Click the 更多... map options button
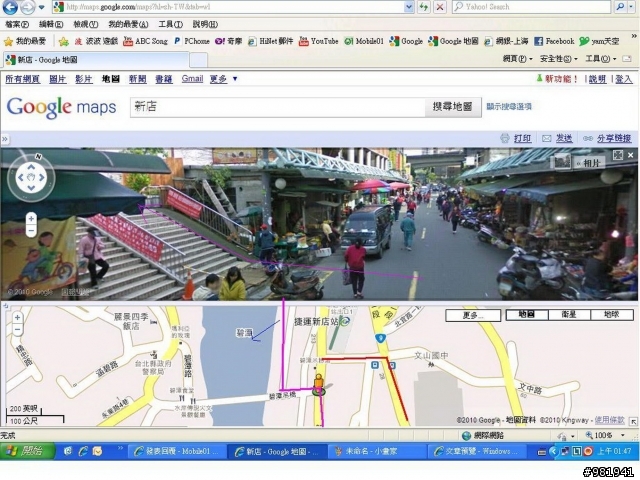Image resolution: width=640 pixels, height=480 pixels. point(473,315)
